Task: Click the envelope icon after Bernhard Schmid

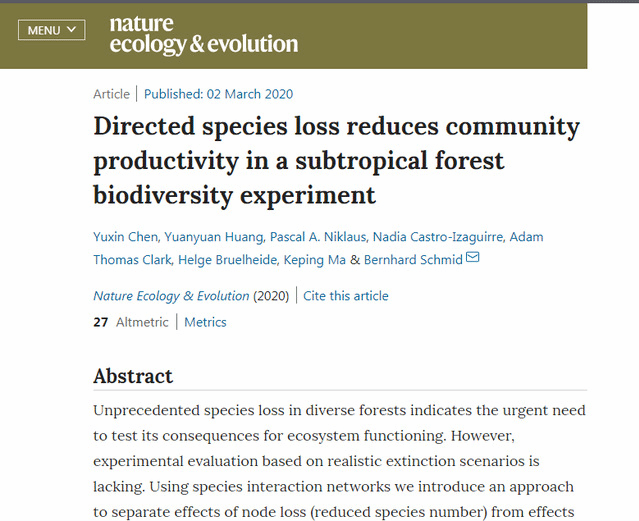Action: (x=473, y=259)
